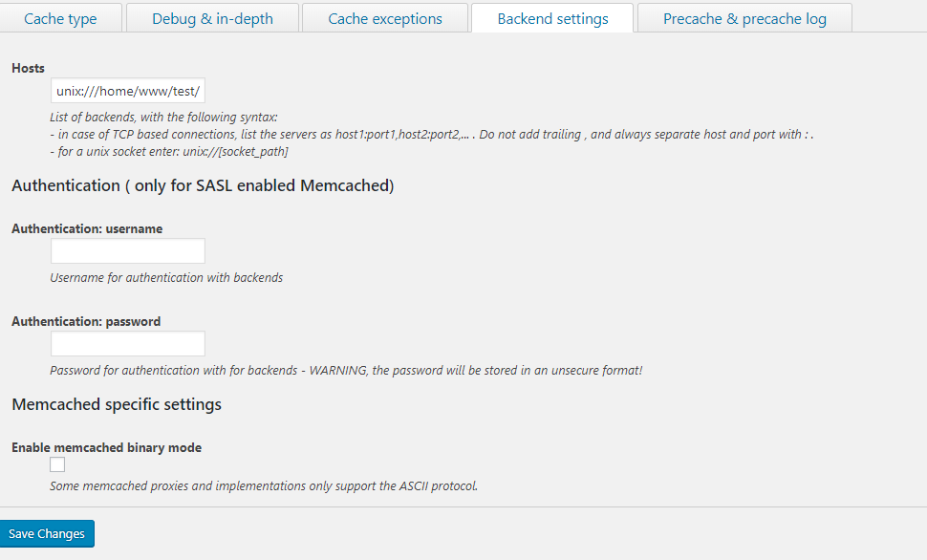Enable memcached binary mode checkbox
Image resolution: width=927 pixels, height=560 pixels.
[57, 464]
